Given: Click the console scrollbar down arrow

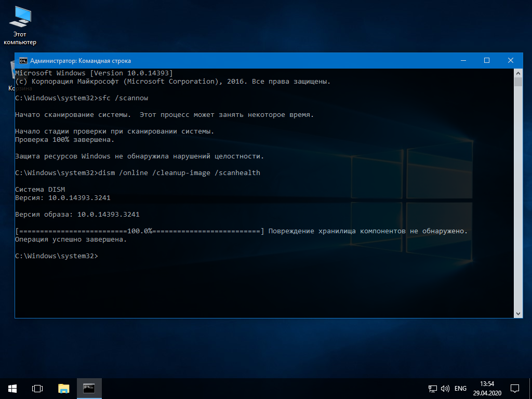Looking at the screenshot, I should [x=518, y=313].
